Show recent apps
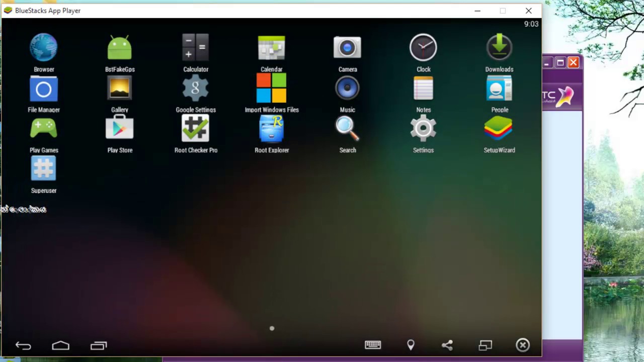This screenshot has height=362, width=644. click(99, 345)
